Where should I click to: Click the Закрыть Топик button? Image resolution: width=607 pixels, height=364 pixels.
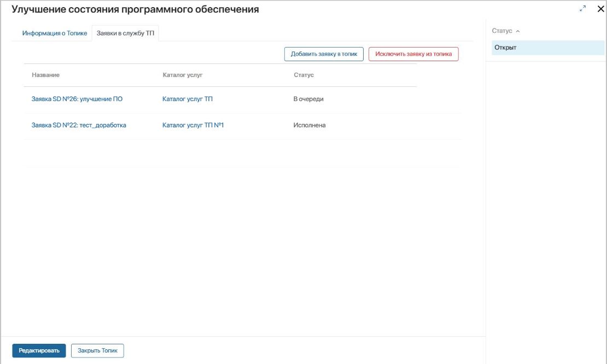[x=97, y=351]
